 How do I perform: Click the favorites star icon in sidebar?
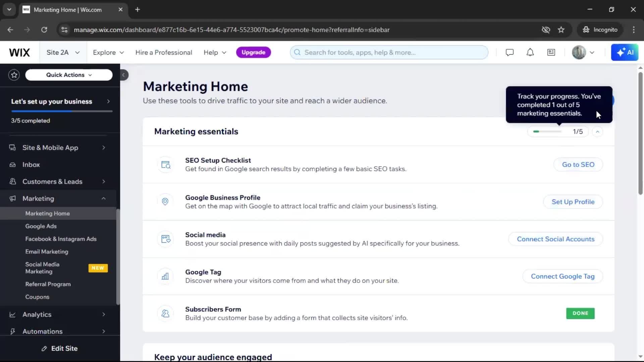click(x=14, y=75)
